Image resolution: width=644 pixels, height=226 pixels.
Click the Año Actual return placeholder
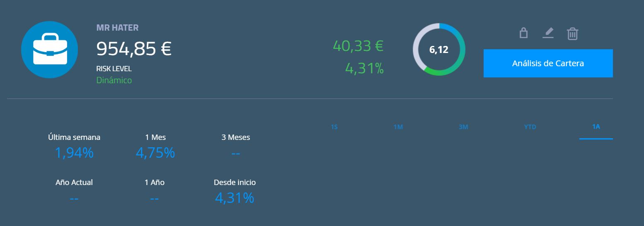point(74,199)
